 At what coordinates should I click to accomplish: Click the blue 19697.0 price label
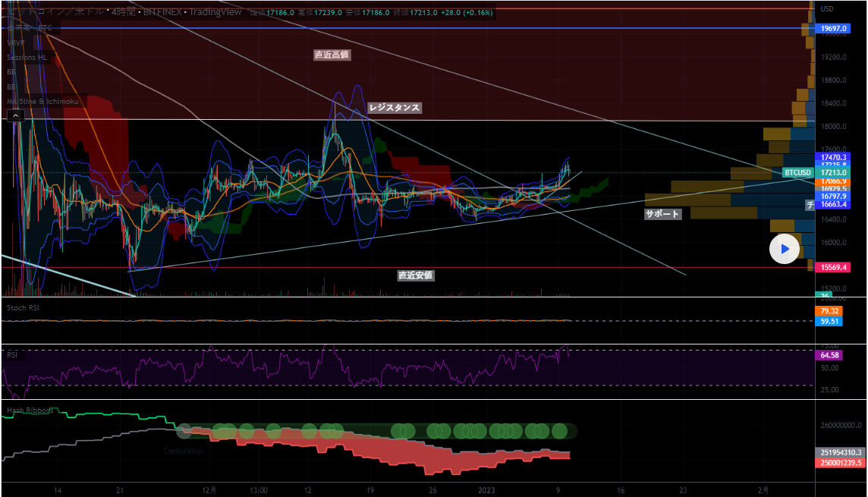point(833,29)
